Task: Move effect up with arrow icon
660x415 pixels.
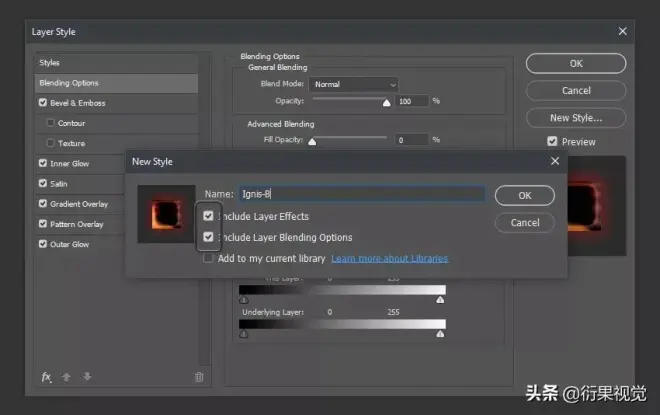Action: [66, 377]
